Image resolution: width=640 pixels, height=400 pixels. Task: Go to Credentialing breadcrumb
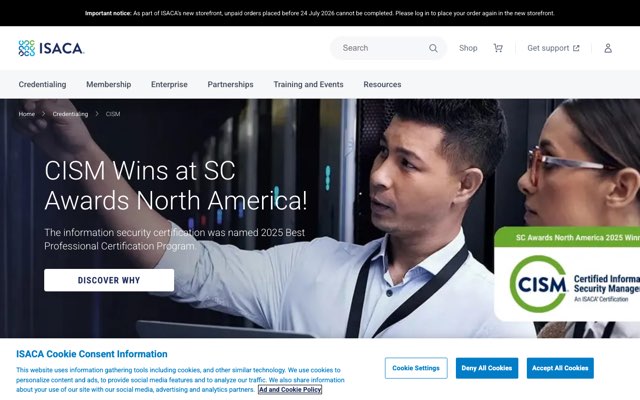pos(70,114)
